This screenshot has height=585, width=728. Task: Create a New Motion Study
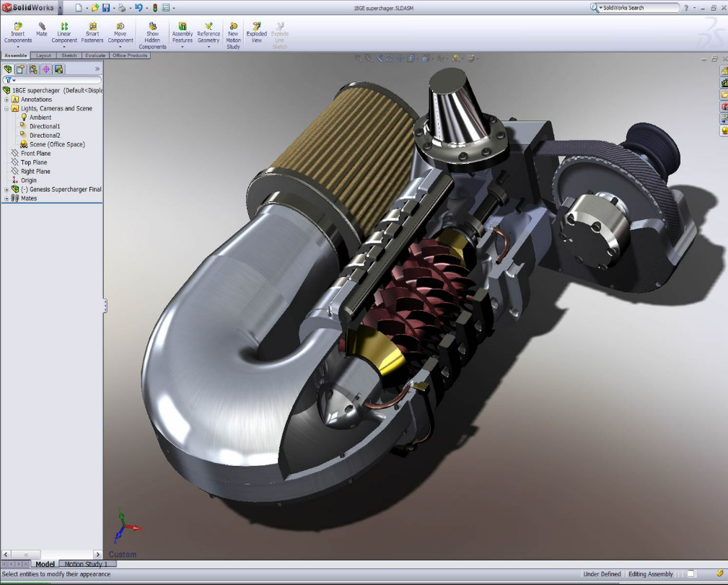(233, 36)
